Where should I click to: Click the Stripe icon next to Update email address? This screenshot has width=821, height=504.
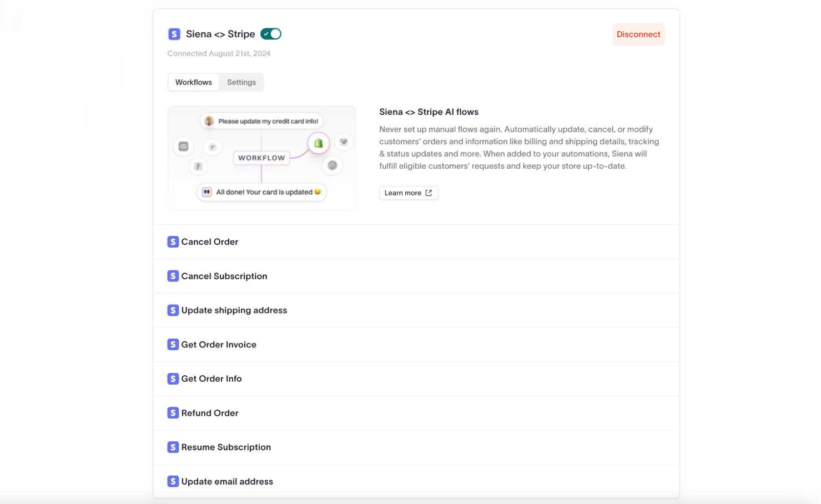[x=173, y=482]
